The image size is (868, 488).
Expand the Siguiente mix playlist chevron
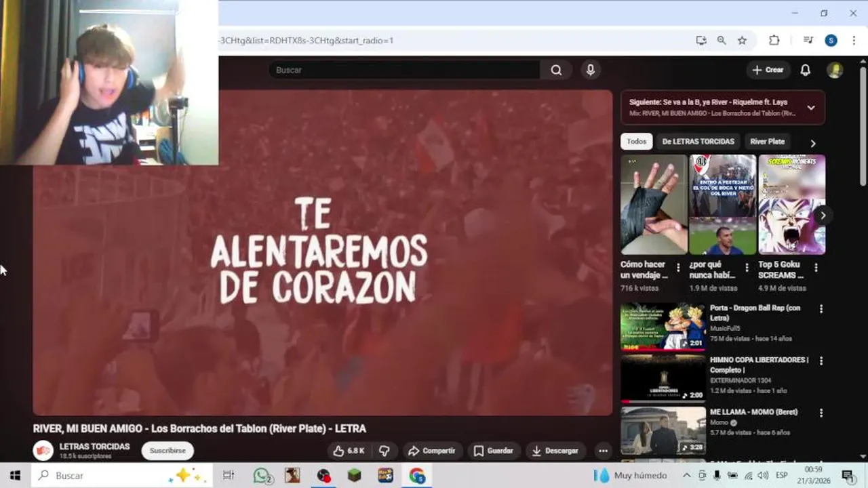coord(811,108)
